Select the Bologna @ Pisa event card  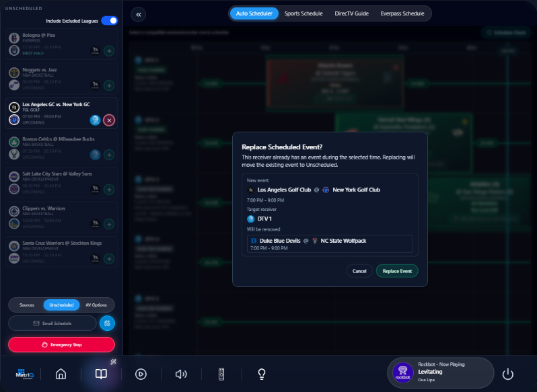(x=62, y=44)
